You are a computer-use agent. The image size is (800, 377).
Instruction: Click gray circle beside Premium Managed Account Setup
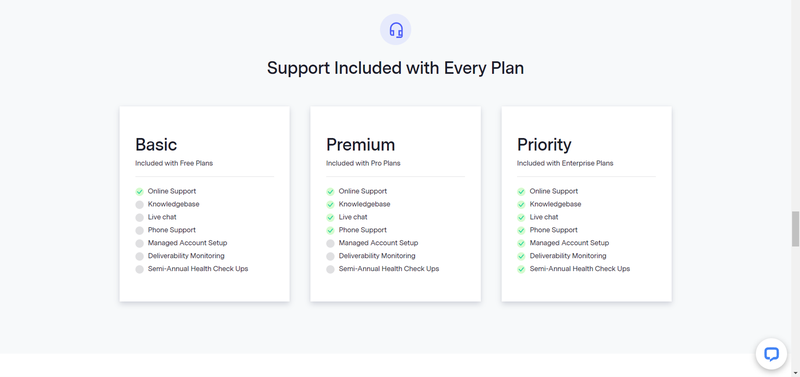pos(330,243)
